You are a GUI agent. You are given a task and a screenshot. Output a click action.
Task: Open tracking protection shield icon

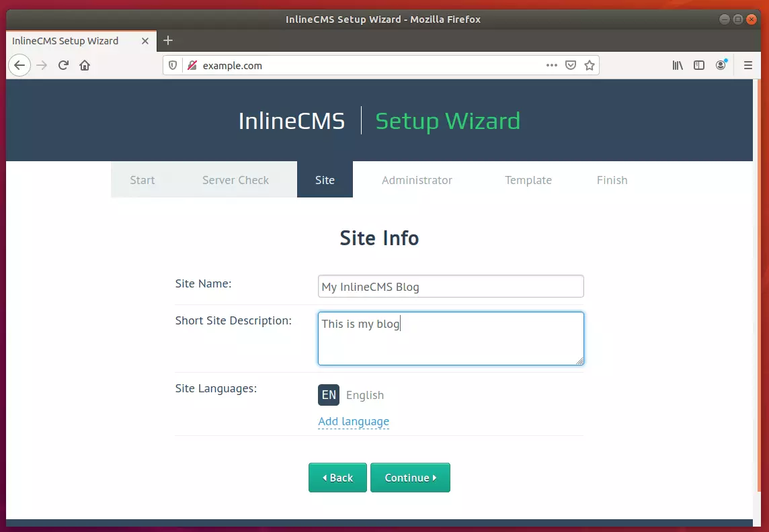(x=173, y=65)
